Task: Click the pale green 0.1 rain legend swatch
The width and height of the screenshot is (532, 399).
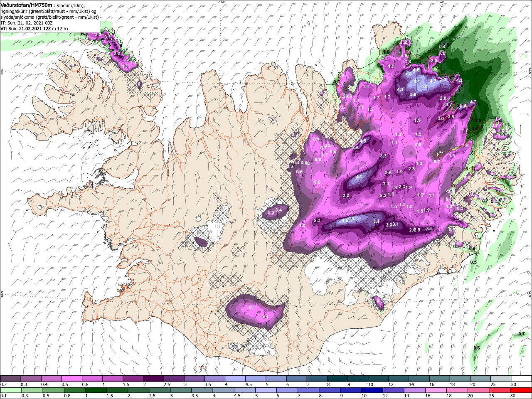Action: point(10,390)
